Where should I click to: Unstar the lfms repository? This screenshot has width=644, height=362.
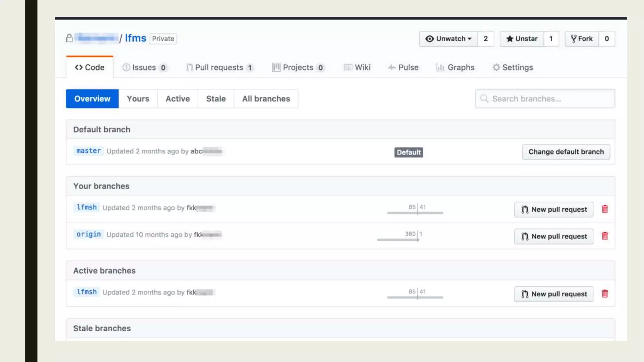(522, 39)
